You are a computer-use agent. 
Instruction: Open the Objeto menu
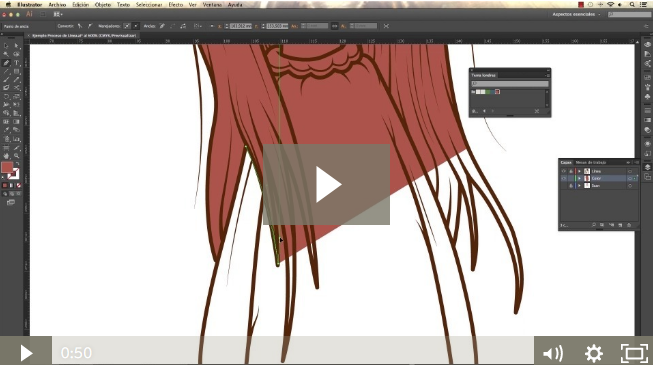coord(103,5)
